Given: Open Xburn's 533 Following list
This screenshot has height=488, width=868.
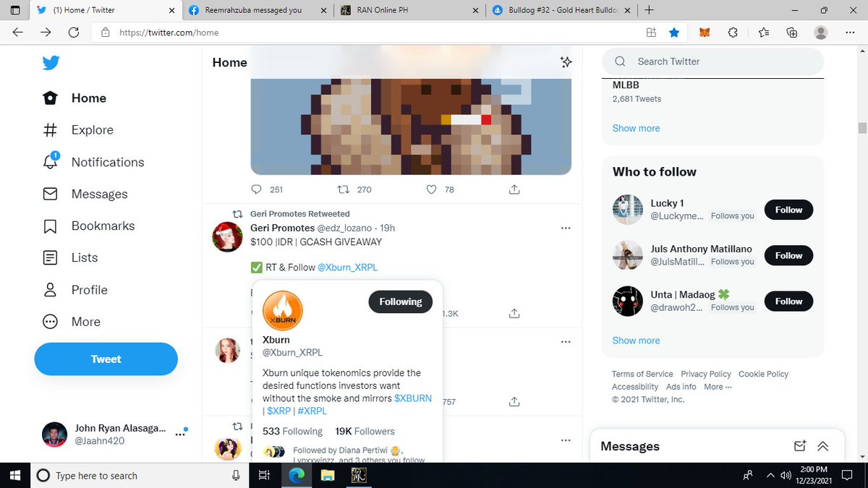Looking at the screenshot, I should (x=292, y=431).
